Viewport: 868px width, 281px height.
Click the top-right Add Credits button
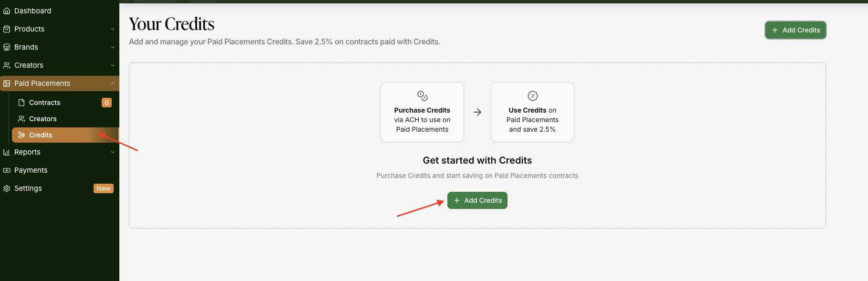pos(795,30)
